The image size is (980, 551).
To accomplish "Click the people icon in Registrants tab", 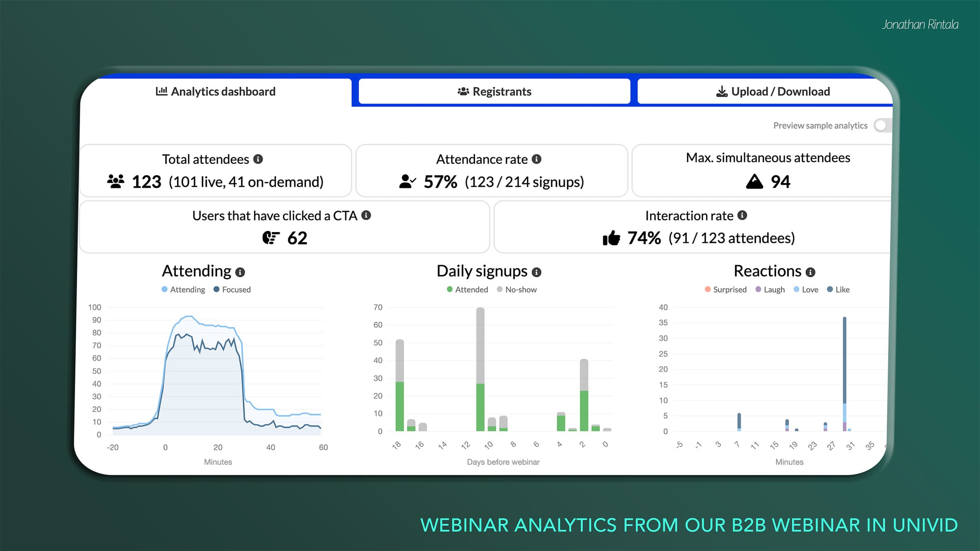I will [463, 91].
